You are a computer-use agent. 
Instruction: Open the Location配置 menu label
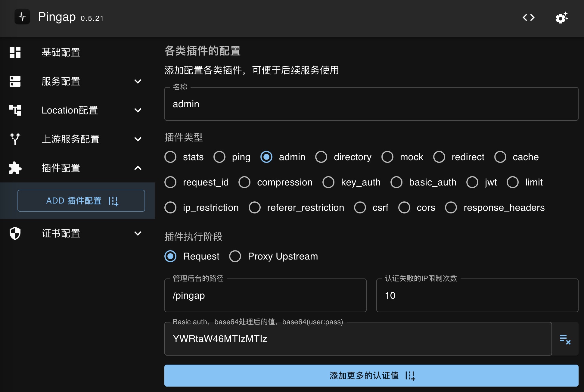click(x=70, y=110)
